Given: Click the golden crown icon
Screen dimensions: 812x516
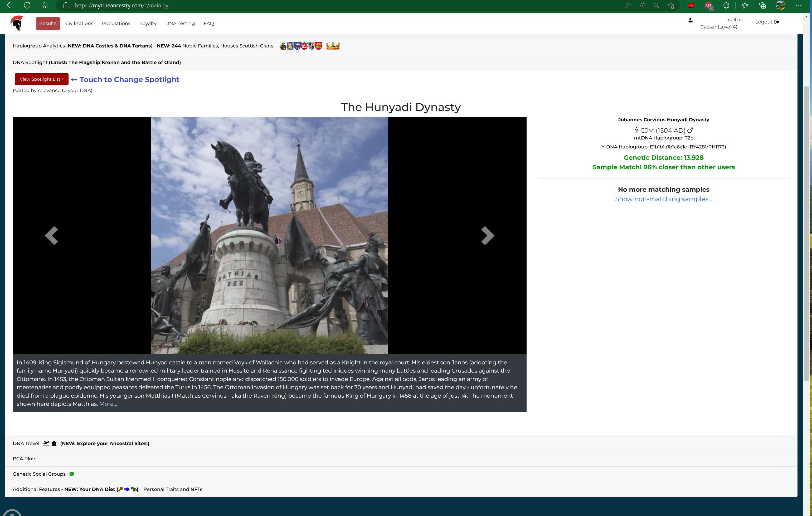Looking at the screenshot, I should pos(333,46).
